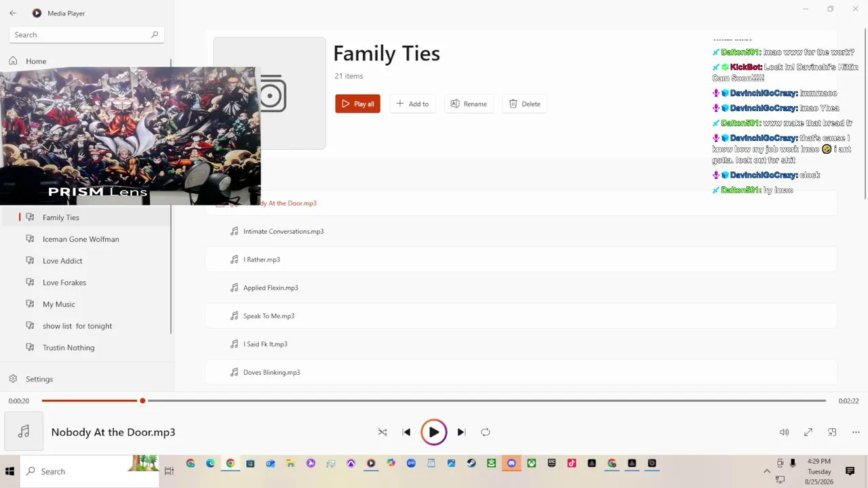Click the search magnifier icon

(x=155, y=35)
